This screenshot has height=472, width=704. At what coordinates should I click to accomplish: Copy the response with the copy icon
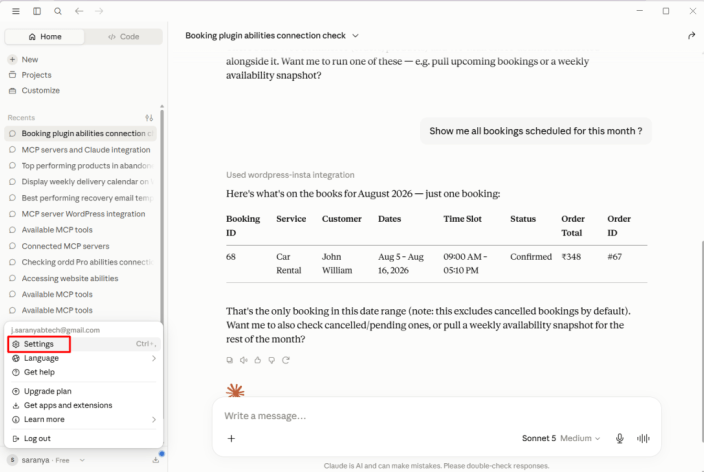[229, 360]
